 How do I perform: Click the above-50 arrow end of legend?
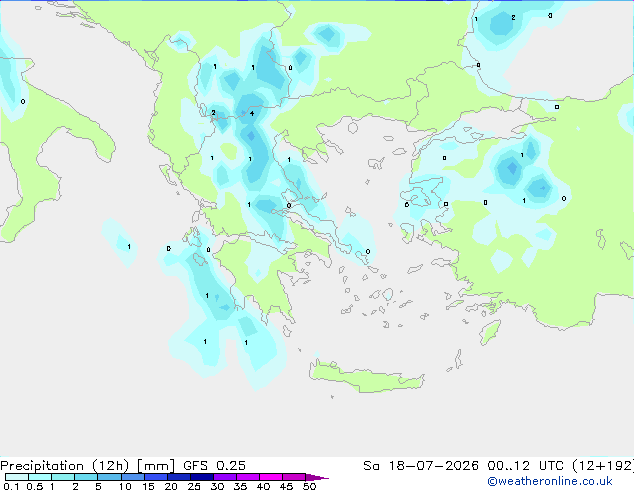(317, 477)
